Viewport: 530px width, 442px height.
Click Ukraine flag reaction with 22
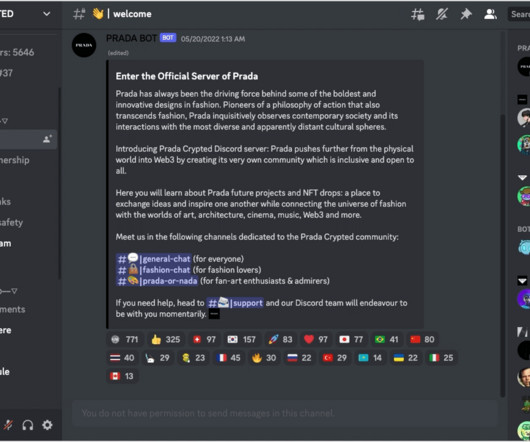click(x=406, y=358)
